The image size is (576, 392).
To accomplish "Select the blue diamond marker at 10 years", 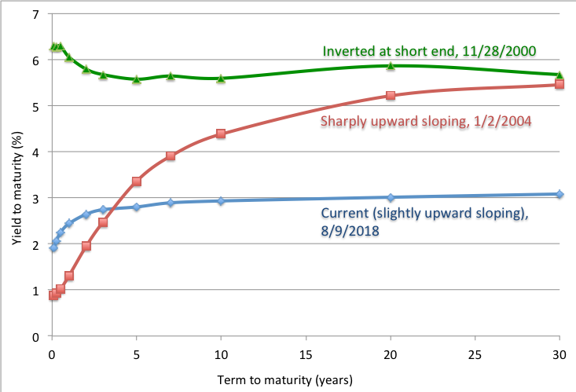I will point(221,200).
